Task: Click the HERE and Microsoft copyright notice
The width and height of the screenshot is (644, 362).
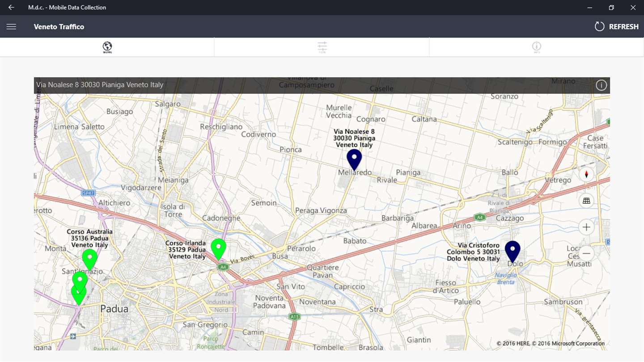Action: [551, 343]
